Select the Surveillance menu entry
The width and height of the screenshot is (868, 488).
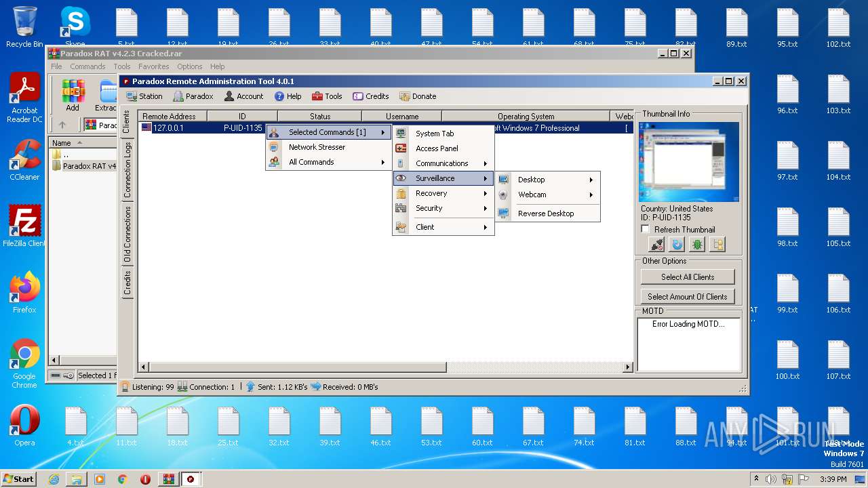[x=443, y=178]
